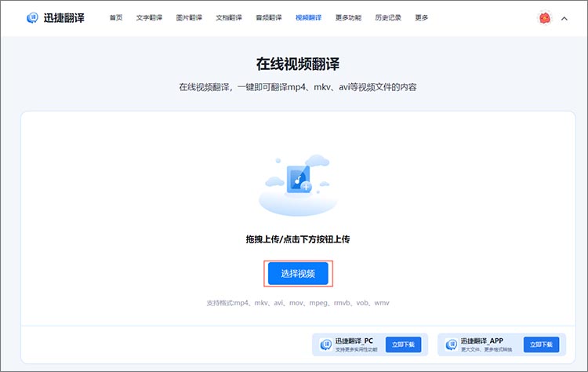Select the 视频翻译 tab
This screenshot has width=588, height=372.
pos(308,17)
